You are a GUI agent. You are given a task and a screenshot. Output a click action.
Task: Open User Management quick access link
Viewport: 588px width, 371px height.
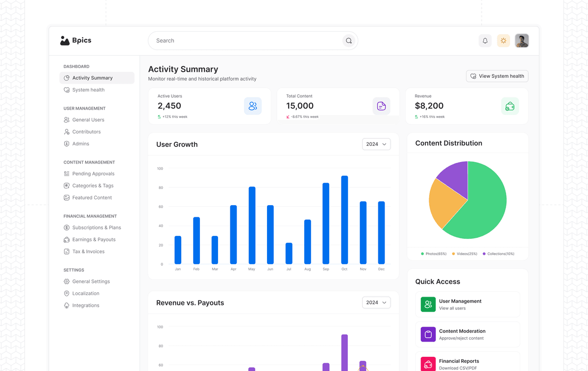[467, 304]
